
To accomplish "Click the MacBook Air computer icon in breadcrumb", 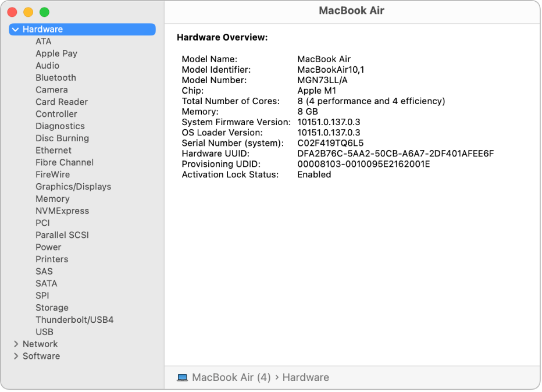I will coord(183,377).
